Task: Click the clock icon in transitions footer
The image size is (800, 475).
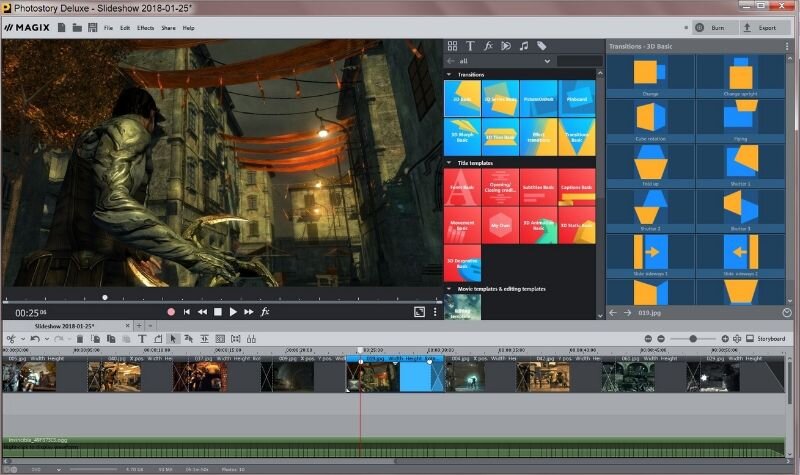Action: click(x=787, y=313)
